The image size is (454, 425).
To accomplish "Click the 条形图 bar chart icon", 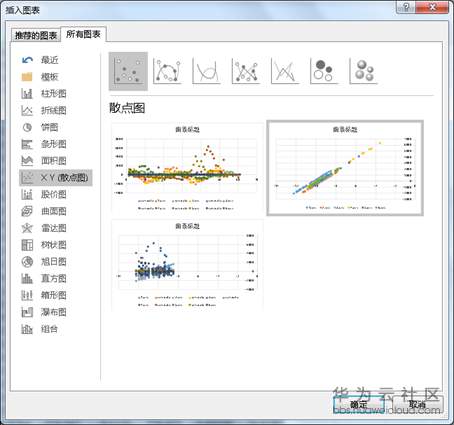I will click(x=27, y=144).
